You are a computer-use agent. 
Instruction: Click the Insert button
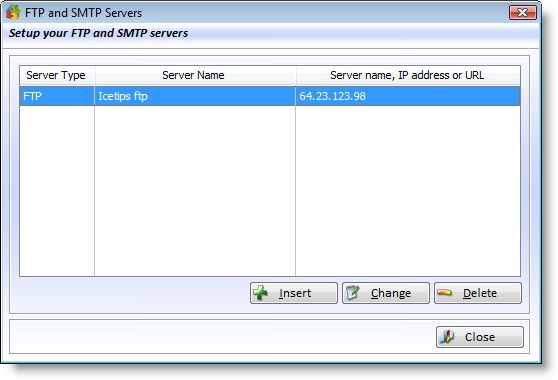(x=294, y=293)
